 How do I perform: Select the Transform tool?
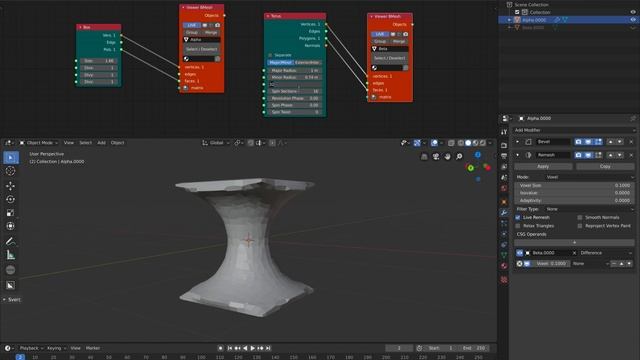(11, 226)
